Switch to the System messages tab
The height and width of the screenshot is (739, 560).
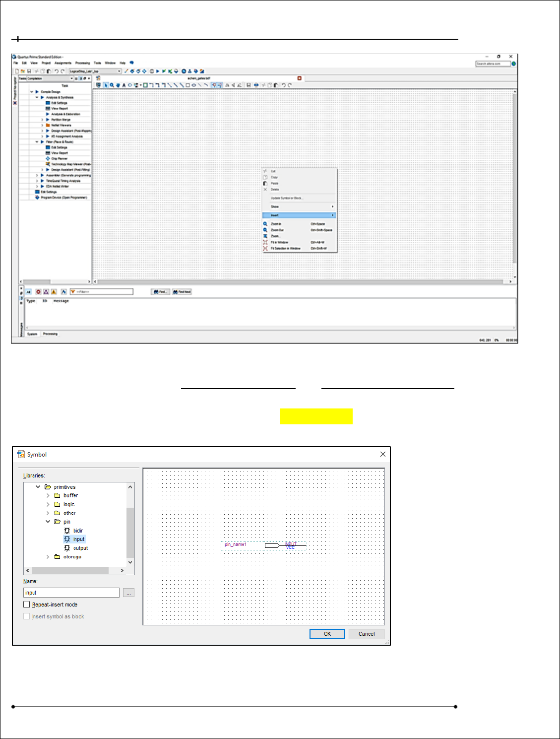[32, 334]
